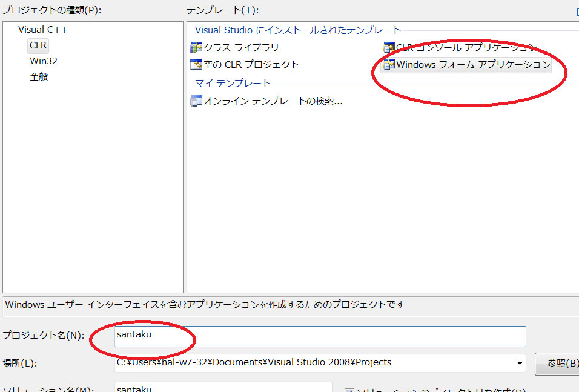The height and width of the screenshot is (392, 579).
Task: Open the 場所 location dropdown arrow
Action: pyautogui.click(x=520, y=363)
